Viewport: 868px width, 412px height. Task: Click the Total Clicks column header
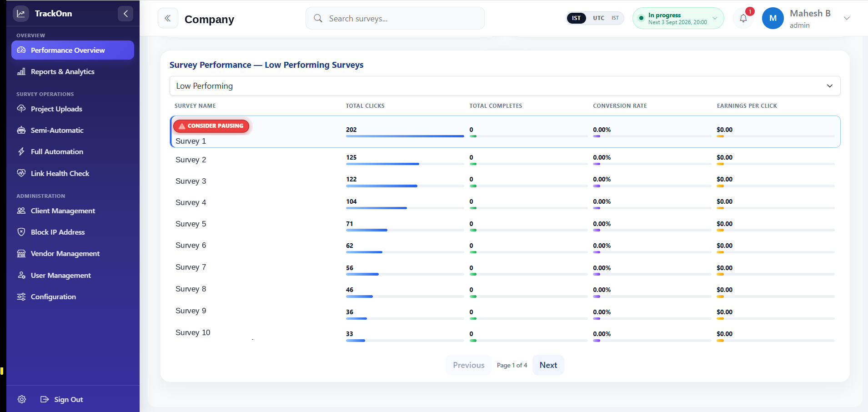tap(365, 106)
